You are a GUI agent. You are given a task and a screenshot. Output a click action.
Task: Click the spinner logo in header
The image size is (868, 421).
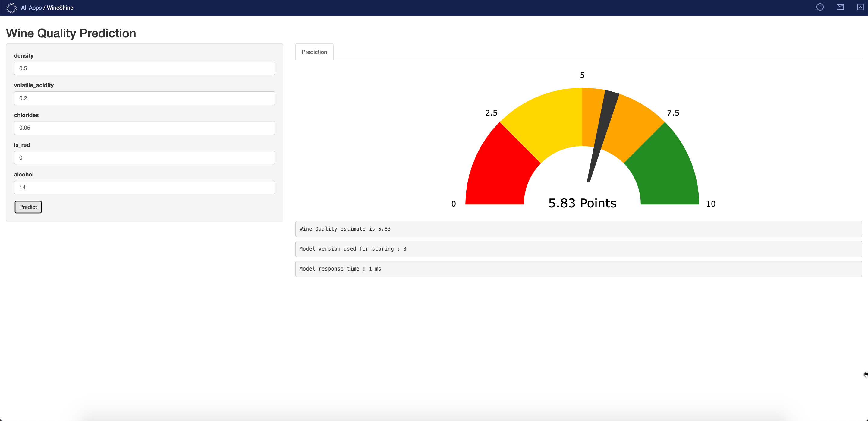coord(11,8)
